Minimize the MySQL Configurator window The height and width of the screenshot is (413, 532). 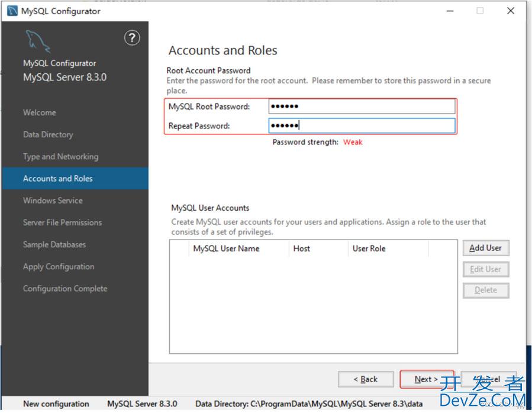[x=450, y=11]
